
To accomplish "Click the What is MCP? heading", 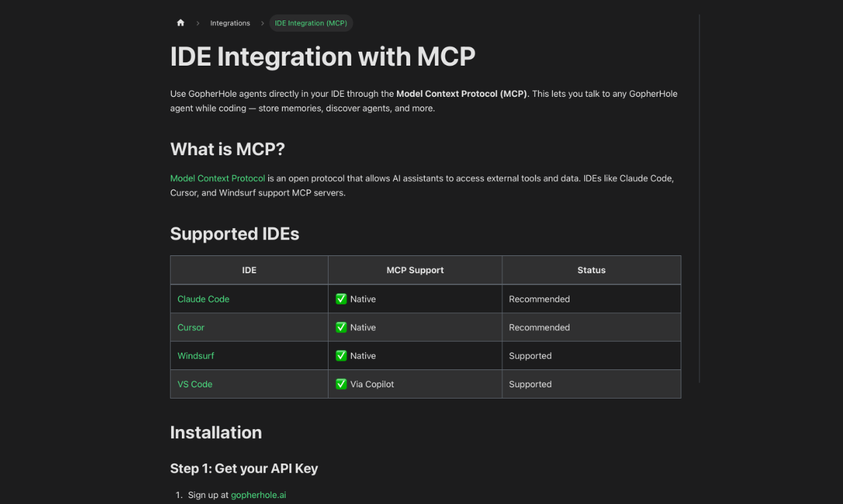I will coord(228,149).
